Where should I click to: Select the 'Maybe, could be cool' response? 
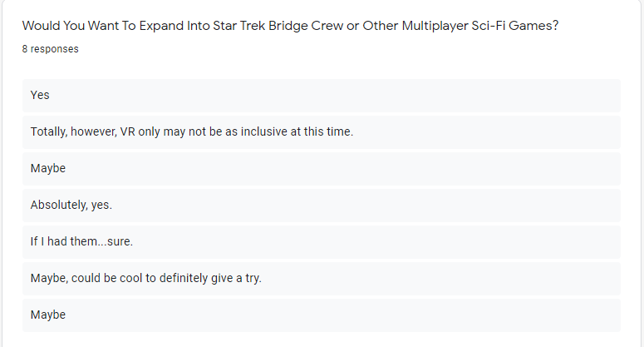pyautogui.click(x=322, y=278)
